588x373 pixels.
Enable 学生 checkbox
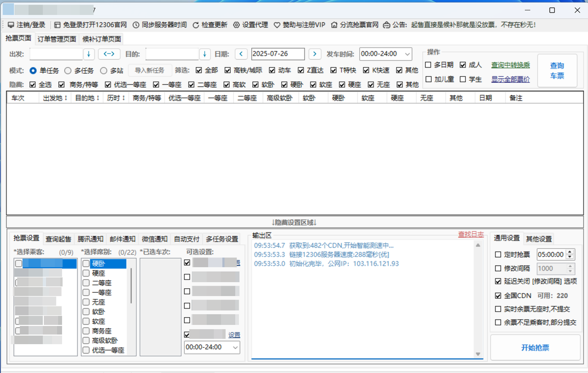pos(463,79)
